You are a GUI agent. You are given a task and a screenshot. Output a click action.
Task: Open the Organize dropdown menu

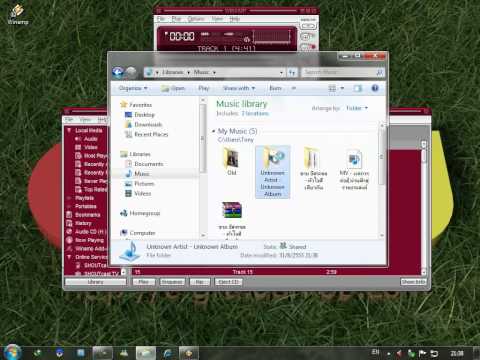point(133,88)
